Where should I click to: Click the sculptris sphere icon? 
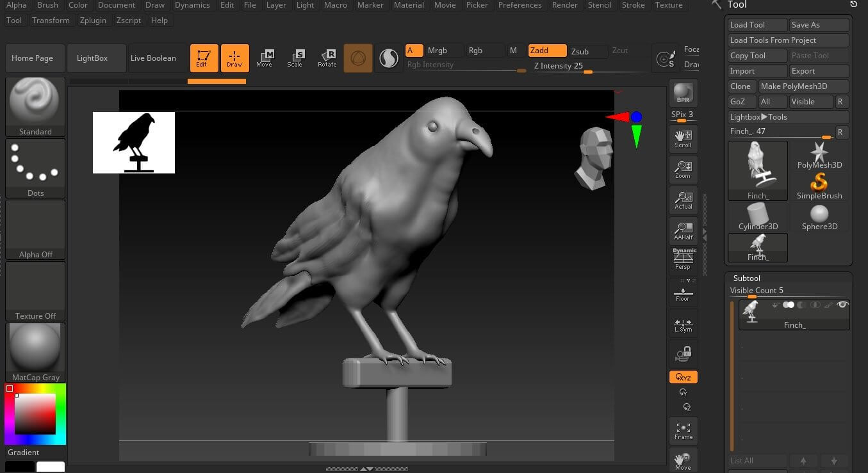[x=358, y=58]
